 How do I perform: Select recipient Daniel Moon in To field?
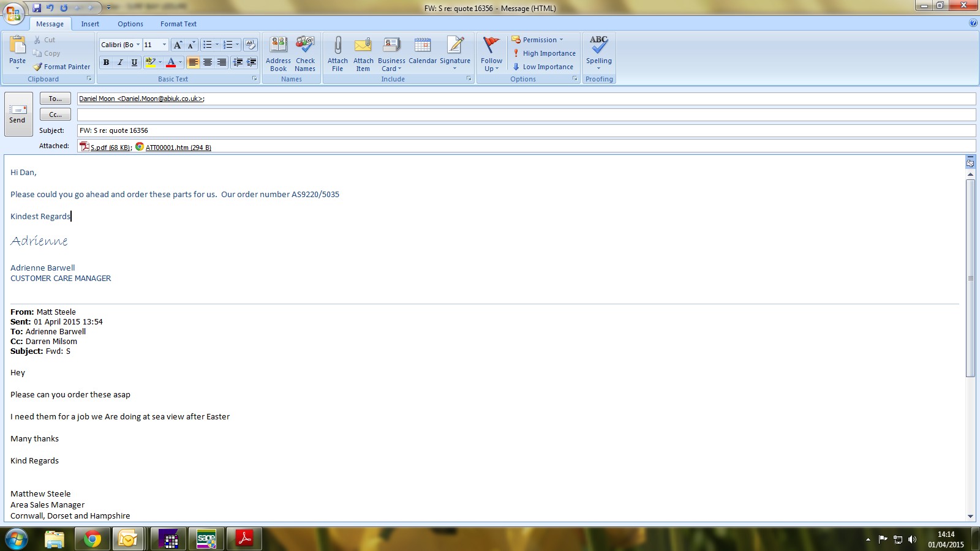click(x=141, y=99)
